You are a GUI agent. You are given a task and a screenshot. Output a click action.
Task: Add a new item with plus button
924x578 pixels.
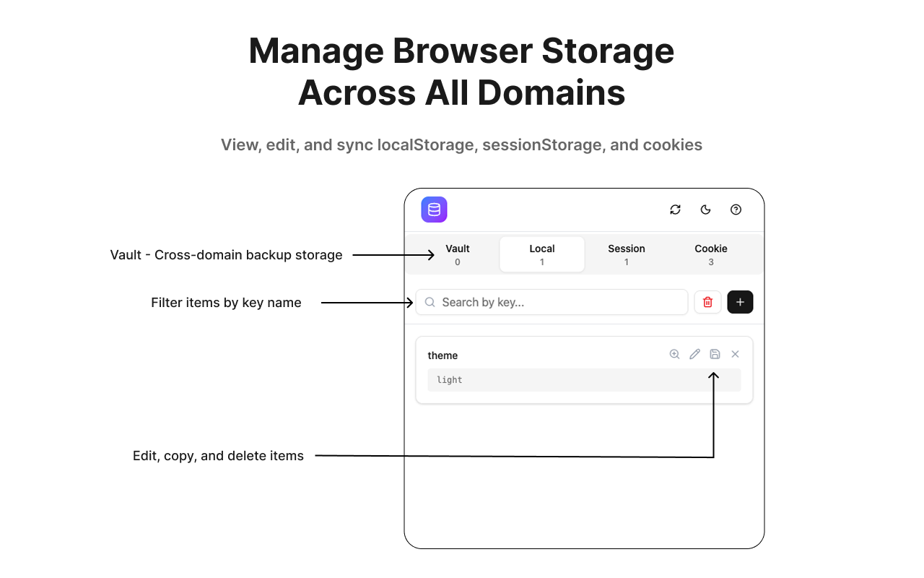click(x=740, y=302)
